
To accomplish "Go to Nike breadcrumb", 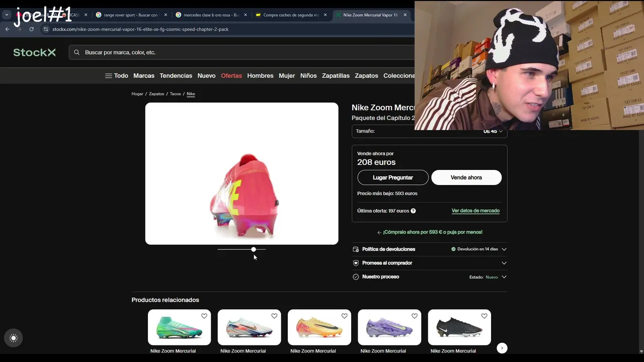I will (191, 94).
